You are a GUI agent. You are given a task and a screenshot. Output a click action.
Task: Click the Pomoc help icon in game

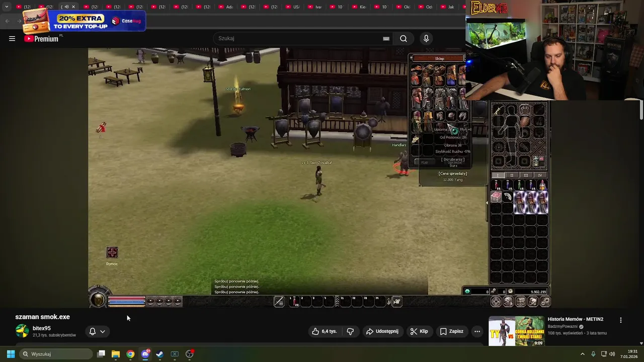coord(112,252)
